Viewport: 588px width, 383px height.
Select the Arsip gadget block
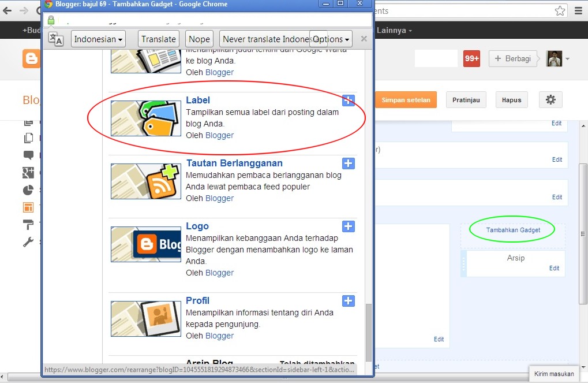(512, 263)
